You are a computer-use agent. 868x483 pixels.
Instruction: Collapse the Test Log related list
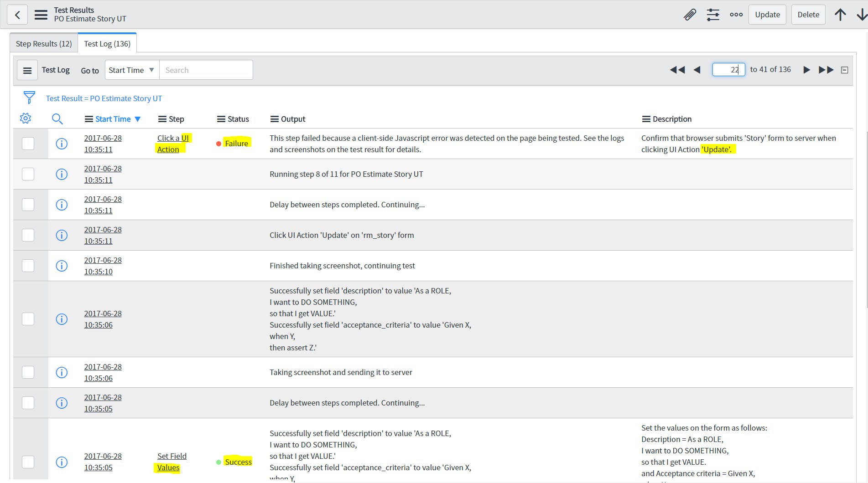pyautogui.click(x=844, y=70)
